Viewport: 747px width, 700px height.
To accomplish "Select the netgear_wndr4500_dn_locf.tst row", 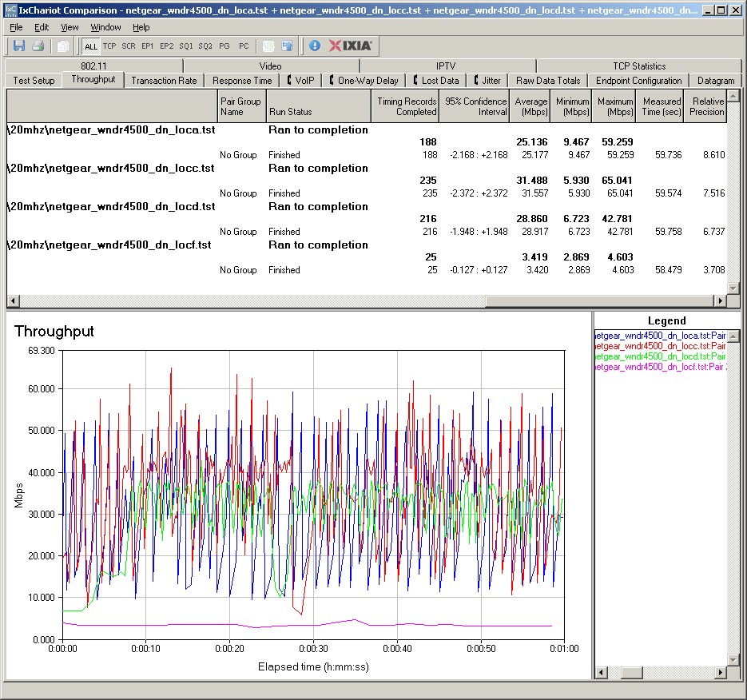I will [x=366, y=245].
